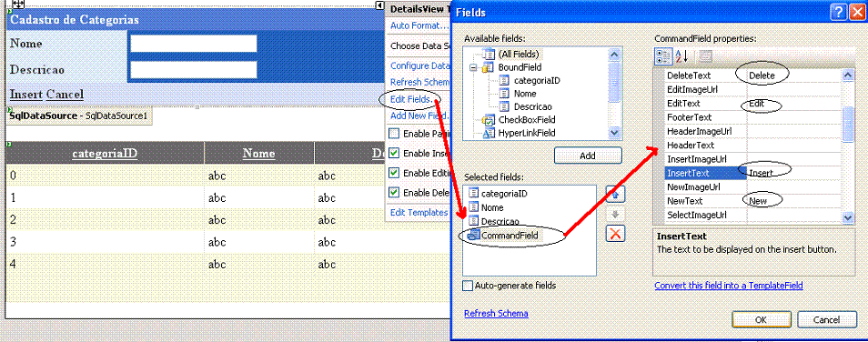Click the Descricao text input
The image size is (868, 342).
click(194, 70)
